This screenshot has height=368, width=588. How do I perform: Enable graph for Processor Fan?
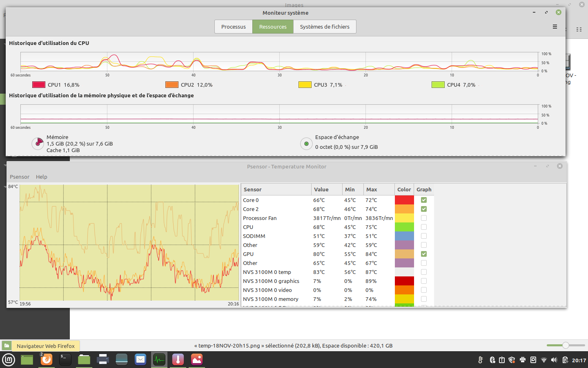coord(424,218)
